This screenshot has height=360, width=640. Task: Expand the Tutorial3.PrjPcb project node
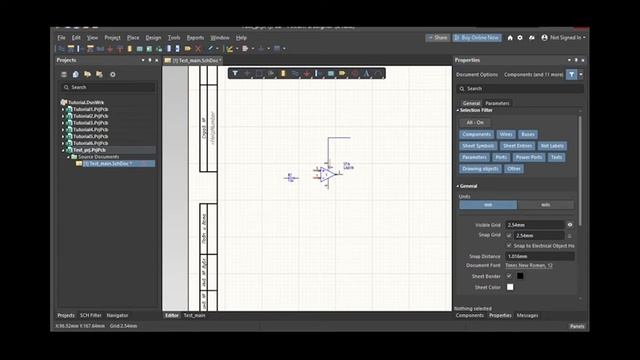63,123
